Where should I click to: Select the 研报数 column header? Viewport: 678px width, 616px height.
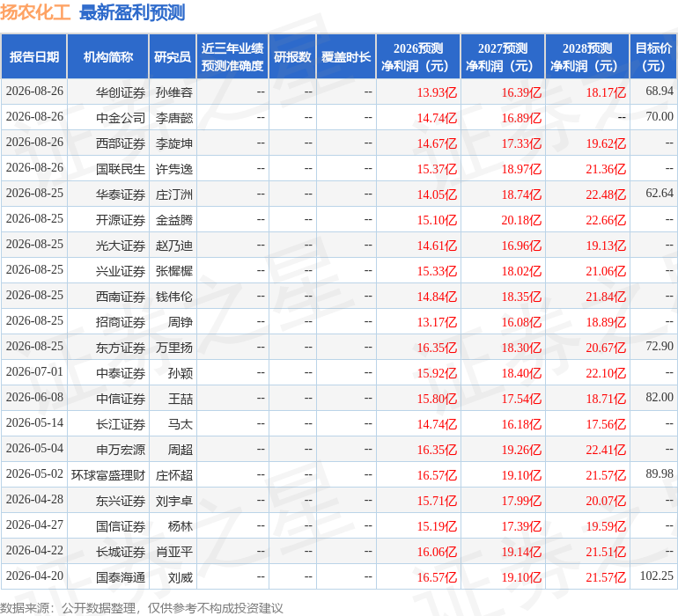pos(292,56)
